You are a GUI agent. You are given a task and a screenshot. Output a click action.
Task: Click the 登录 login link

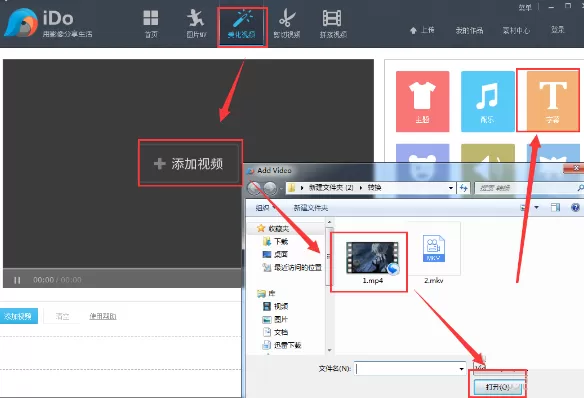pos(558,30)
